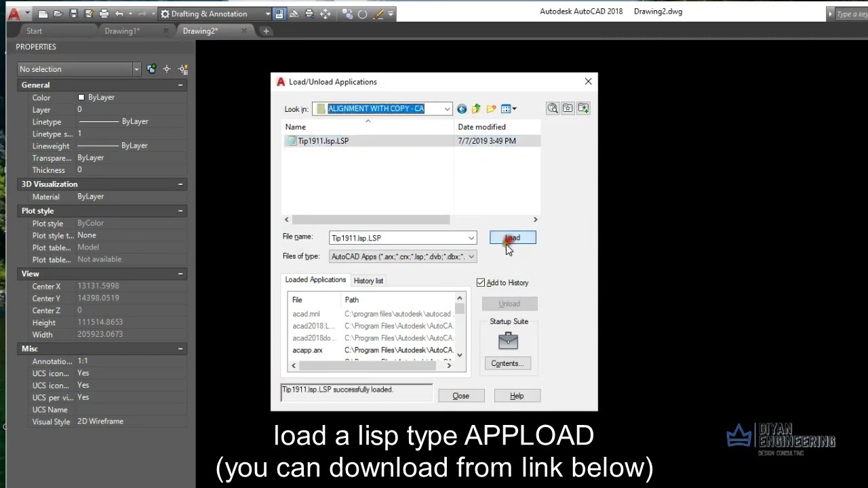Click the Open file icon in Quick Access toolbar
Screen dimensions: 868x488
pyautogui.click(x=58, y=14)
